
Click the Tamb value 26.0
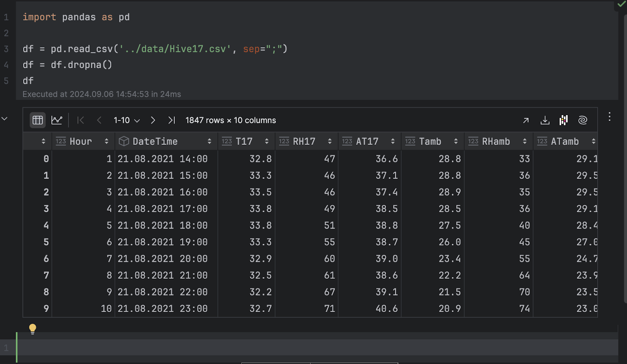(450, 242)
